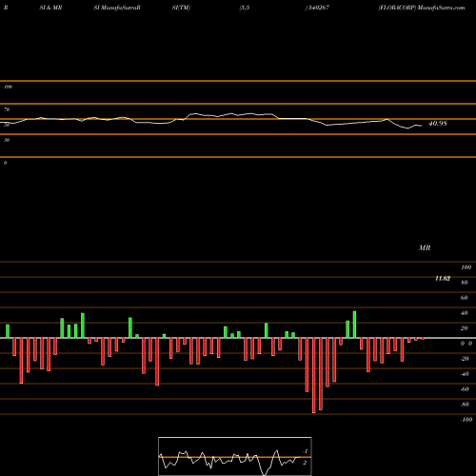The height and width of the screenshot is (476, 476).
Task: Click the 100 label on right MR axis
Action: (x=466, y=268)
